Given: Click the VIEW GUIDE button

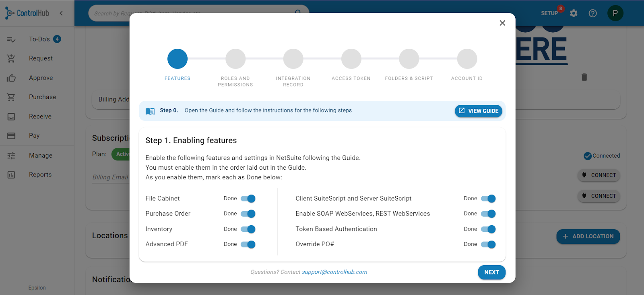Looking at the screenshot, I should 478,111.
